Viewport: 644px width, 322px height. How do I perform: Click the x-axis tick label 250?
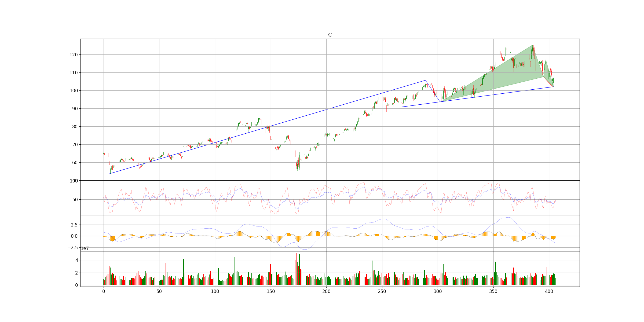[382, 291]
